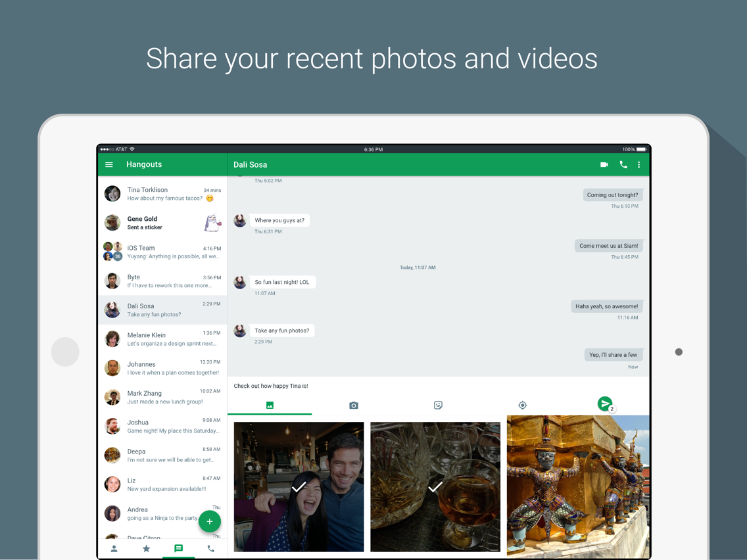Click the sticker preview in Gene Gold row
The width and height of the screenshot is (747, 560).
(212, 223)
